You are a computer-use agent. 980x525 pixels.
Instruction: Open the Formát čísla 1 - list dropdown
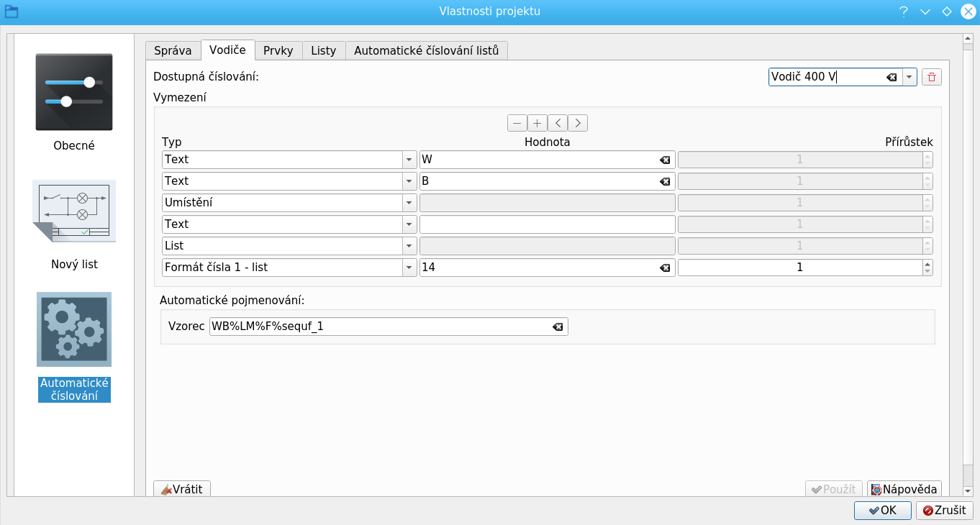(x=409, y=268)
